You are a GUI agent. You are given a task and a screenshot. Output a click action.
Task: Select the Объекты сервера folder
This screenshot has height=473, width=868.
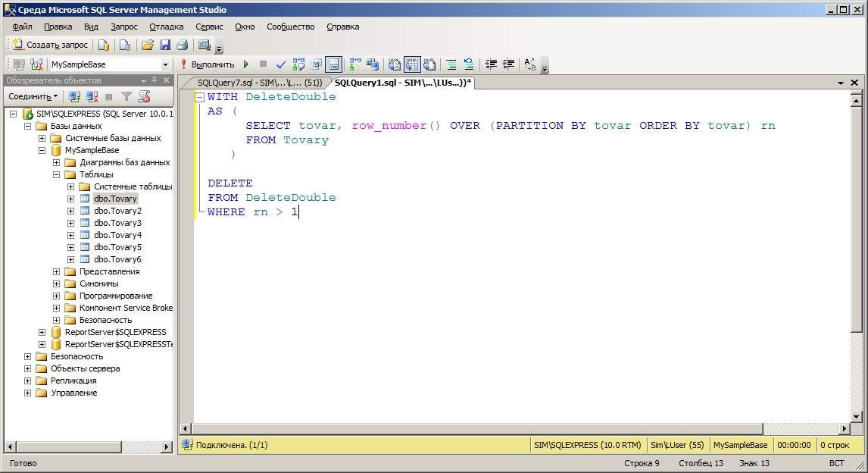(86, 368)
